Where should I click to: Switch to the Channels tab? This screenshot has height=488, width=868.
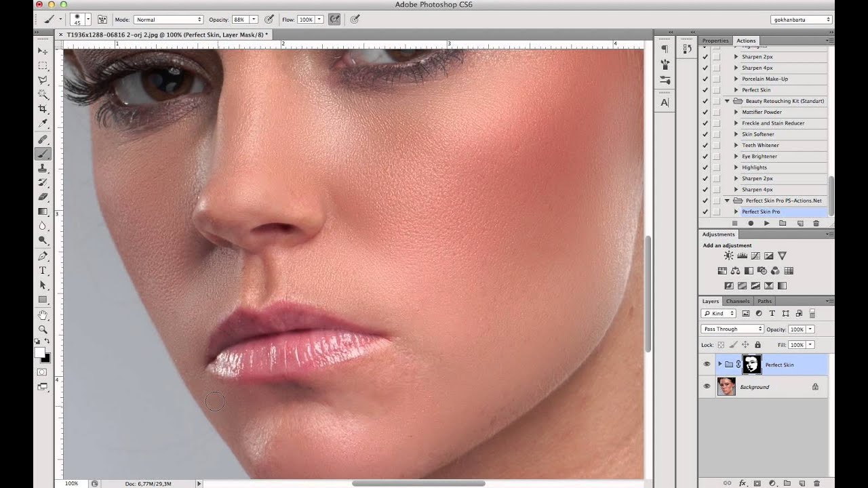click(737, 301)
